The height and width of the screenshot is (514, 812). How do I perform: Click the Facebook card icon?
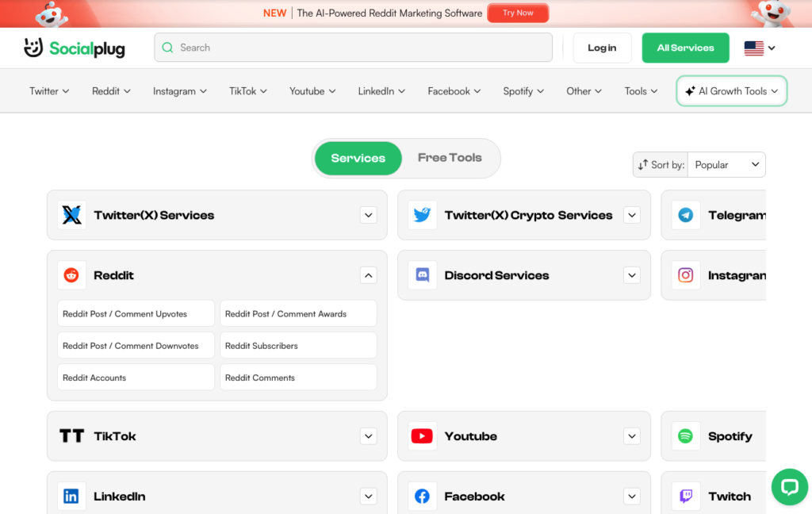422,497
